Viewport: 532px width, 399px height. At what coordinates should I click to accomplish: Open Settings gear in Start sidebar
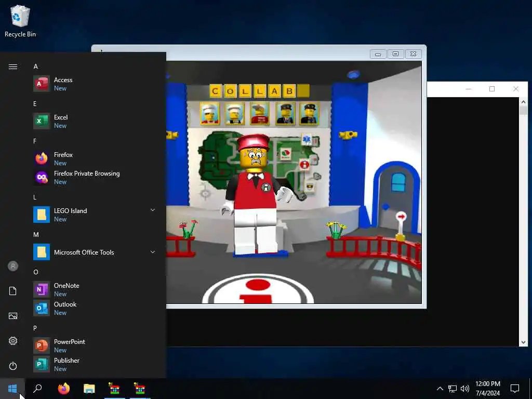13,341
